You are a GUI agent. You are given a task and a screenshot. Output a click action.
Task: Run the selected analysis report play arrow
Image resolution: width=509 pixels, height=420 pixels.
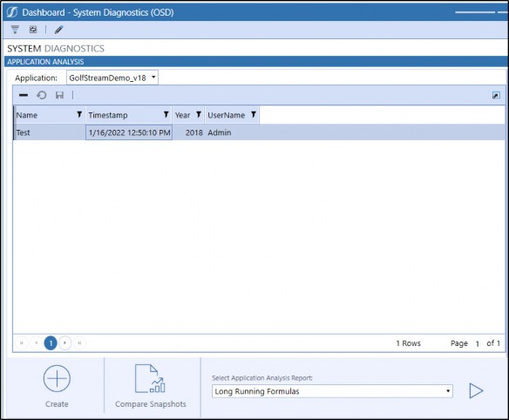tap(476, 390)
